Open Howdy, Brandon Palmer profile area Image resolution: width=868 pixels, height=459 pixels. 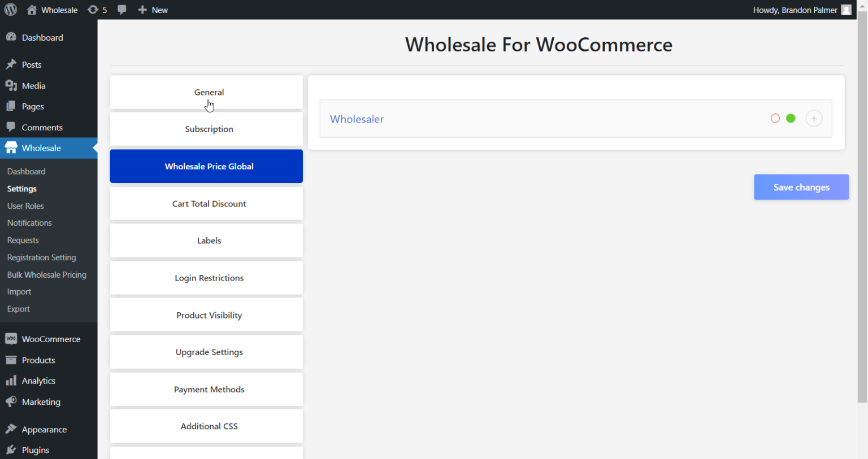[x=795, y=10]
